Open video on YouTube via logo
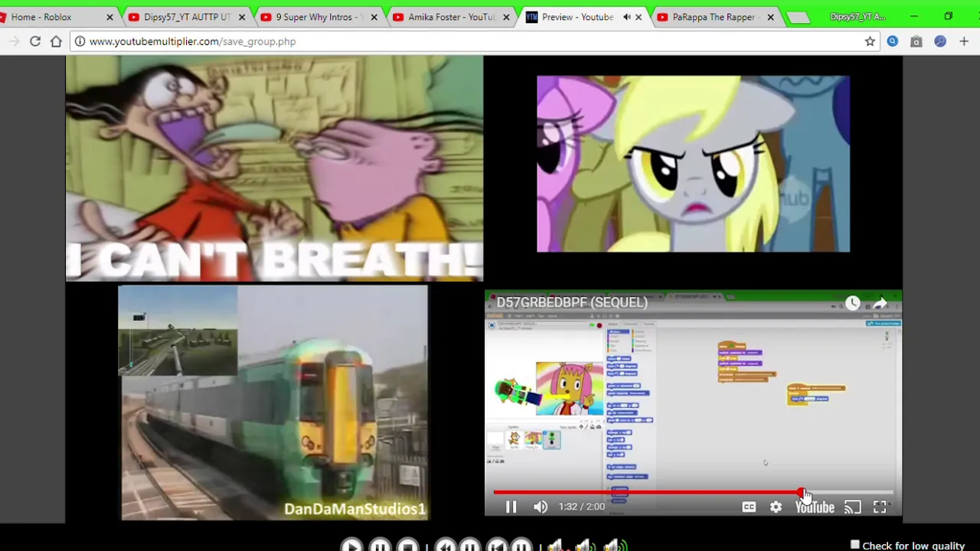 coord(815,507)
